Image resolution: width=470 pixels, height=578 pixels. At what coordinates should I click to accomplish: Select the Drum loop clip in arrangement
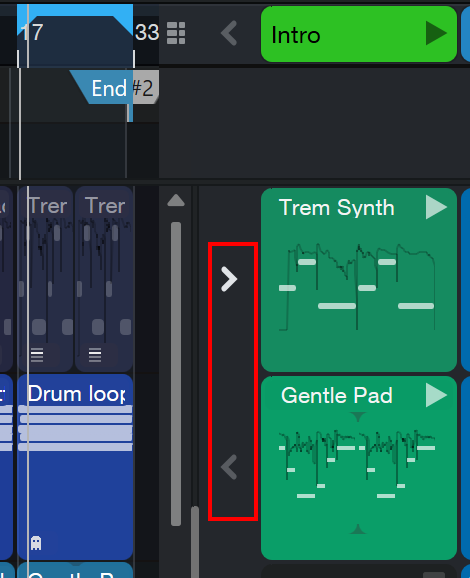tap(75, 467)
